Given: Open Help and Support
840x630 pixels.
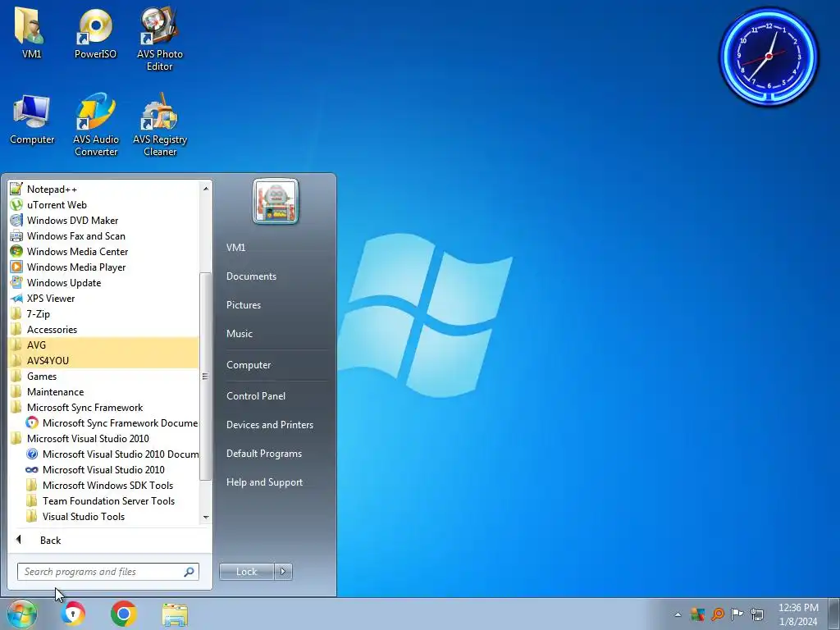Looking at the screenshot, I should tap(265, 482).
